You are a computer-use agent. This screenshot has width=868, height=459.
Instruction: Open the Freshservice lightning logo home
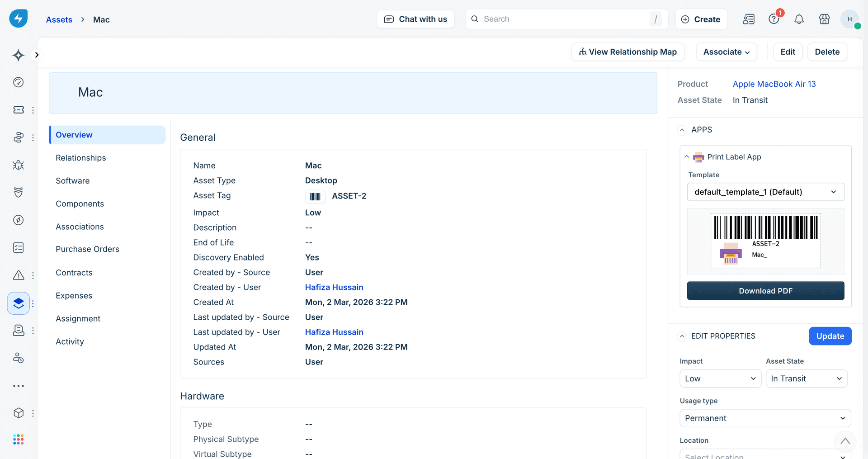pyautogui.click(x=19, y=19)
